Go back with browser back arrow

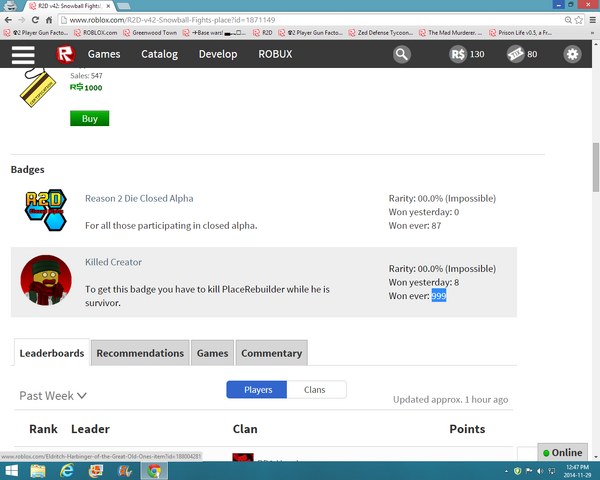click(x=8, y=20)
